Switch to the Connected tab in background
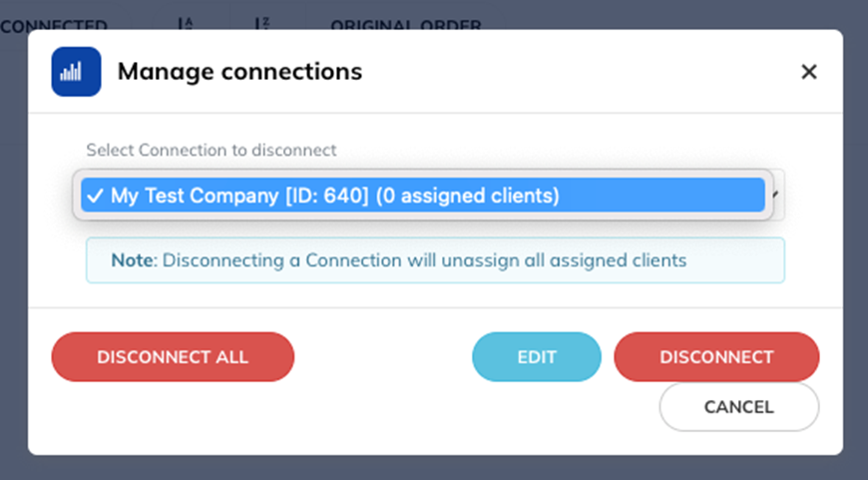Viewport: 868px width, 480px height. point(54,24)
